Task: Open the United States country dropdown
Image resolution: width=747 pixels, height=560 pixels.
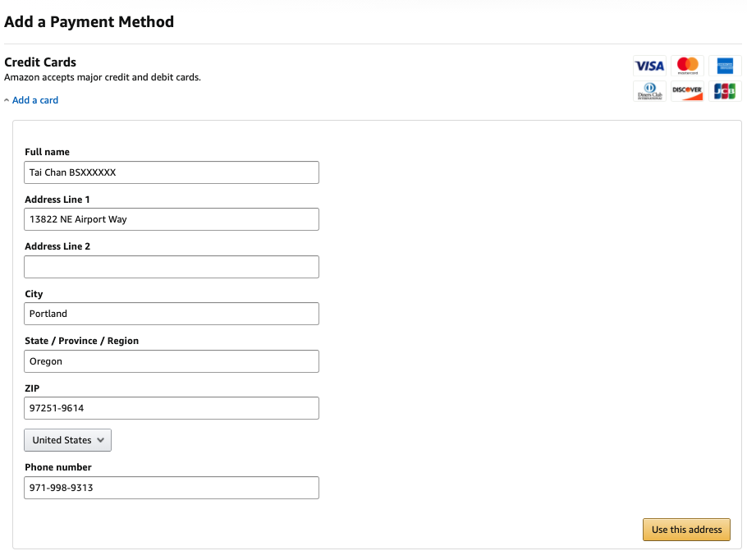Action: click(x=68, y=440)
